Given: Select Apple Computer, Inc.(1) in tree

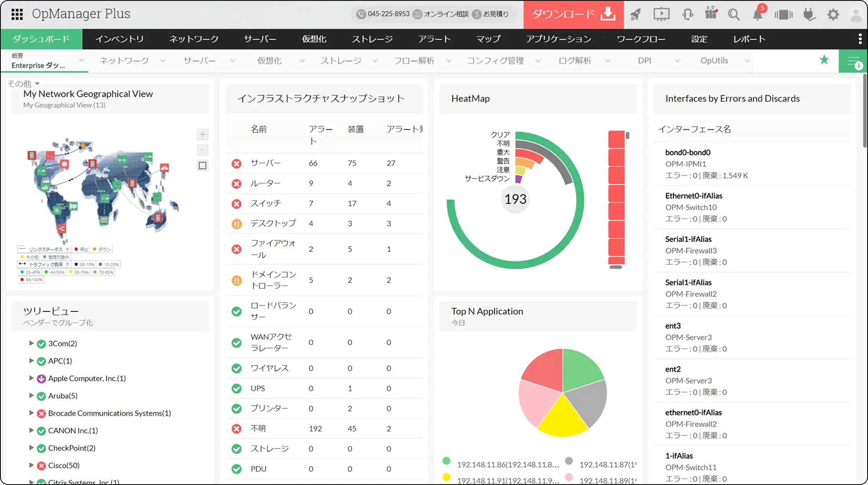Looking at the screenshot, I should click(x=87, y=378).
